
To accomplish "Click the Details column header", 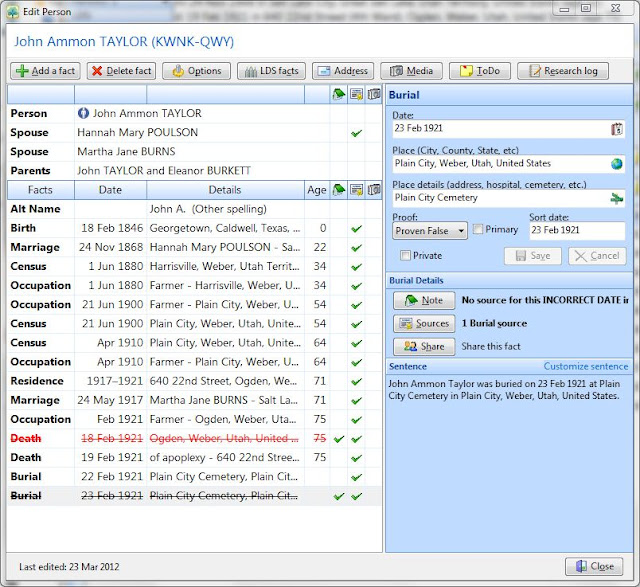I will 225,190.
